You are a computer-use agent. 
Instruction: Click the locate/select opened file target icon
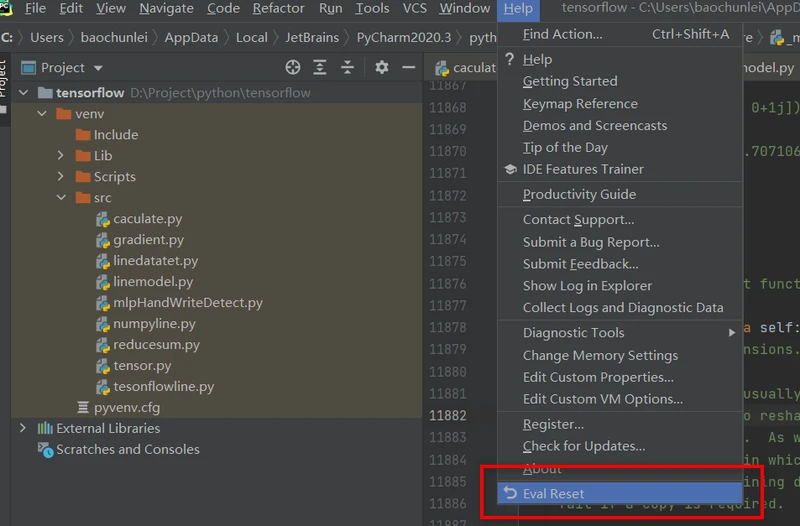(293, 67)
